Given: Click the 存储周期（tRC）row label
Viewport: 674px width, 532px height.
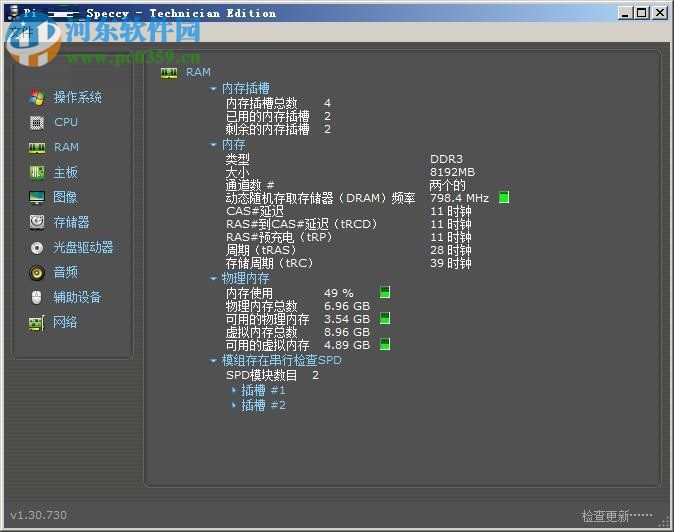Looking at the screenshot, I should pyautogui.click(x=270, y=263).
